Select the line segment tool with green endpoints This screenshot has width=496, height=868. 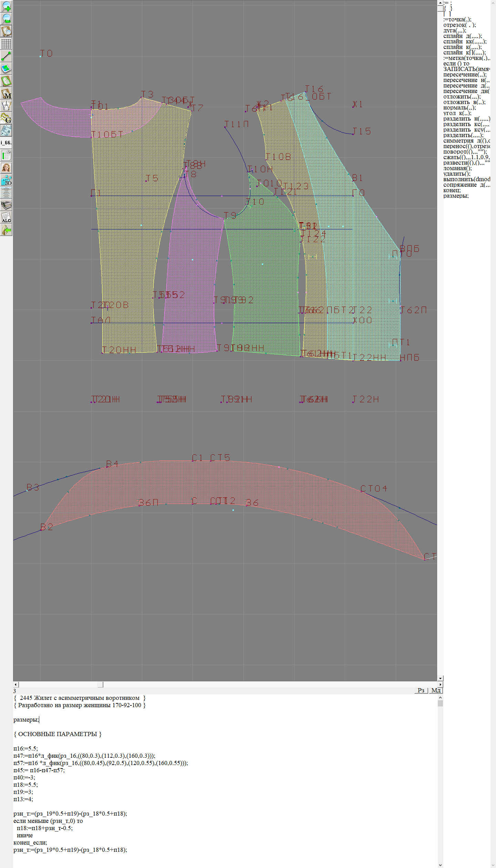tap(6, 56)
